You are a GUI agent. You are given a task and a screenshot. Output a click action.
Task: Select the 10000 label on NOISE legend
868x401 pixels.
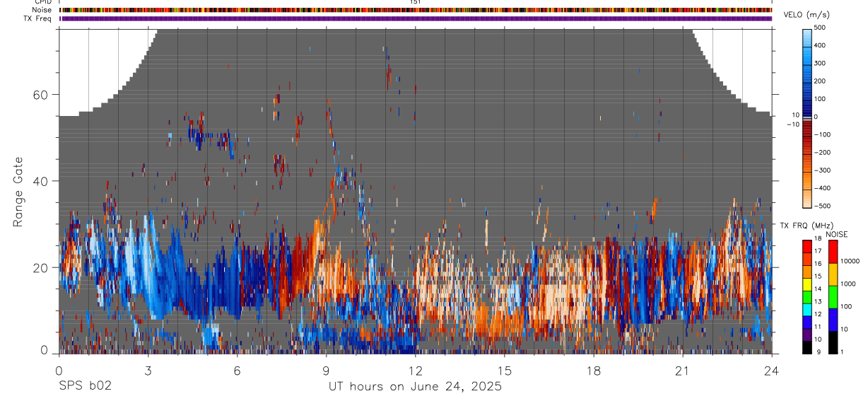click(850, 261)
